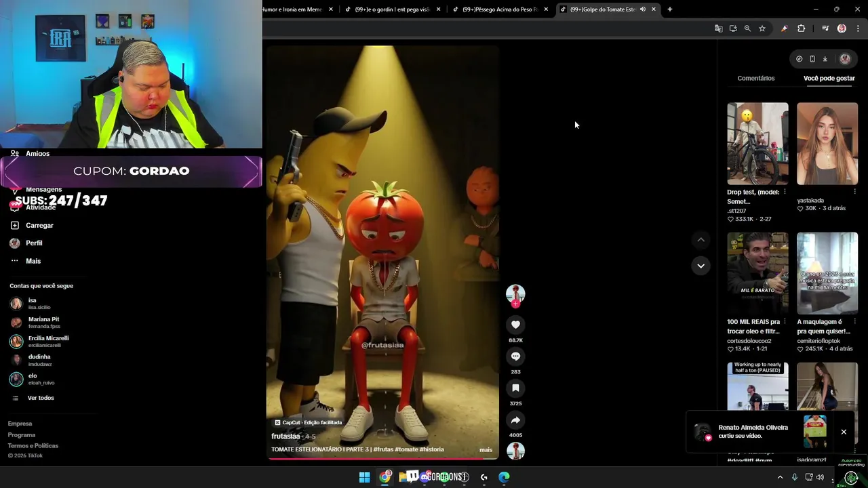
Task: Switch to the Comentários tab
Action: (x=756, y=79)
